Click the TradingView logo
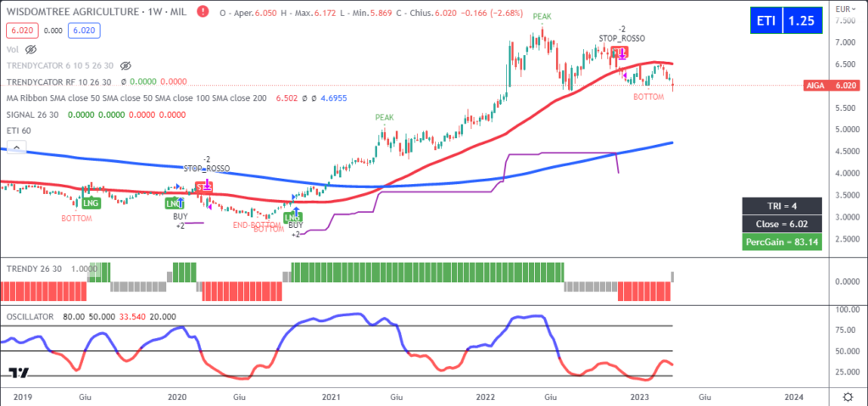Image resolution: width=868 pixels, height=406 pixels. [x=19, y=374]
